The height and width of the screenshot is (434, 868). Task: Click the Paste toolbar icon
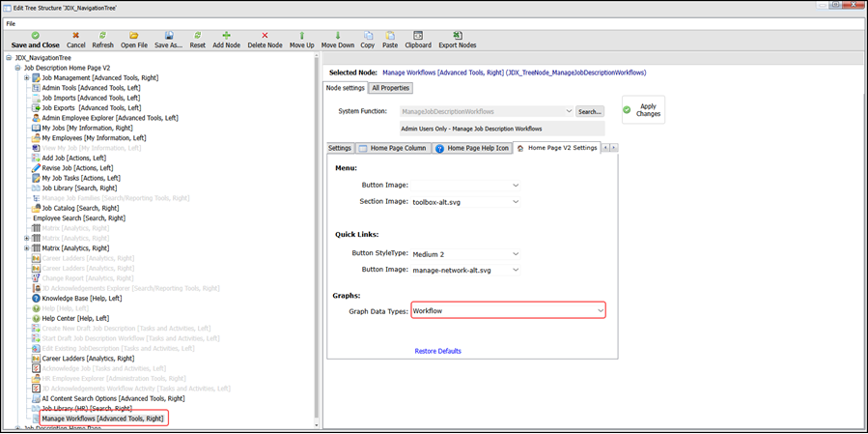click(390, 35)
